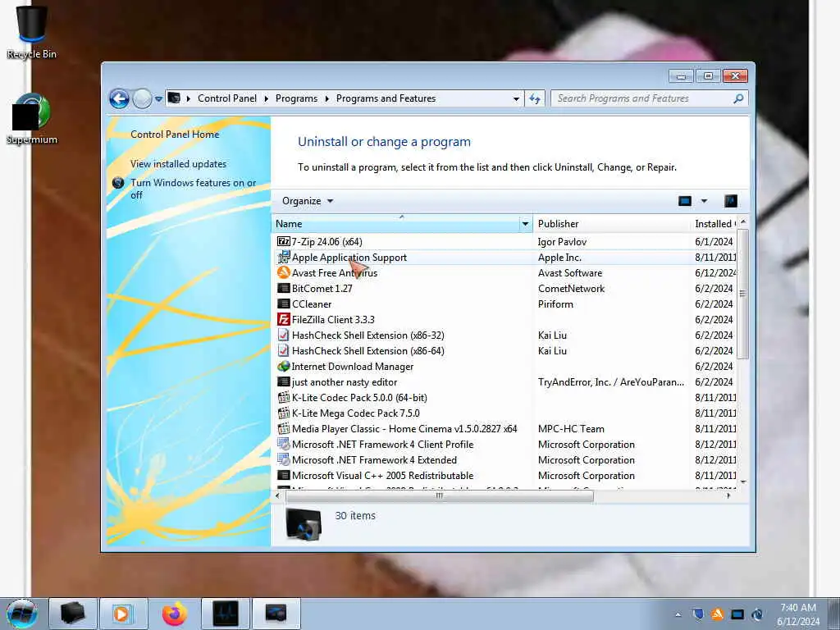Image resolution: width=840 pixels, height=630 pixels.
Task: Click the Forward navigation arrow button
Action: 142,98
